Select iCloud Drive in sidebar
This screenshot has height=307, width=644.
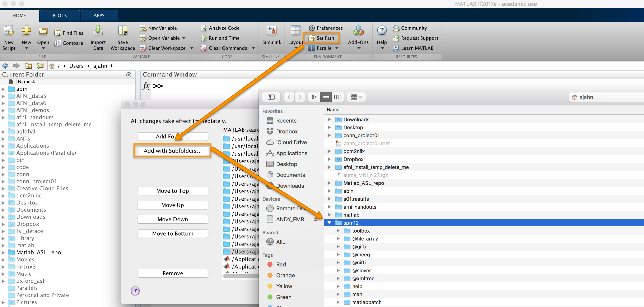point(286,142)
